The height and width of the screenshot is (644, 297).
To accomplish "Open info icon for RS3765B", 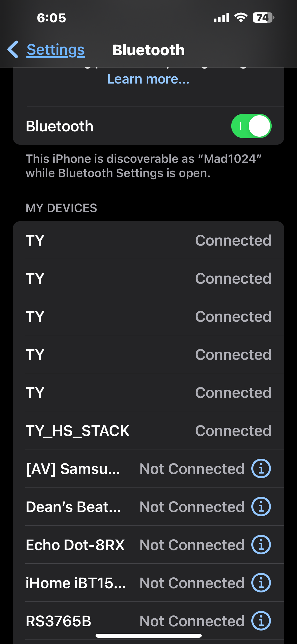I will [261, 621].
